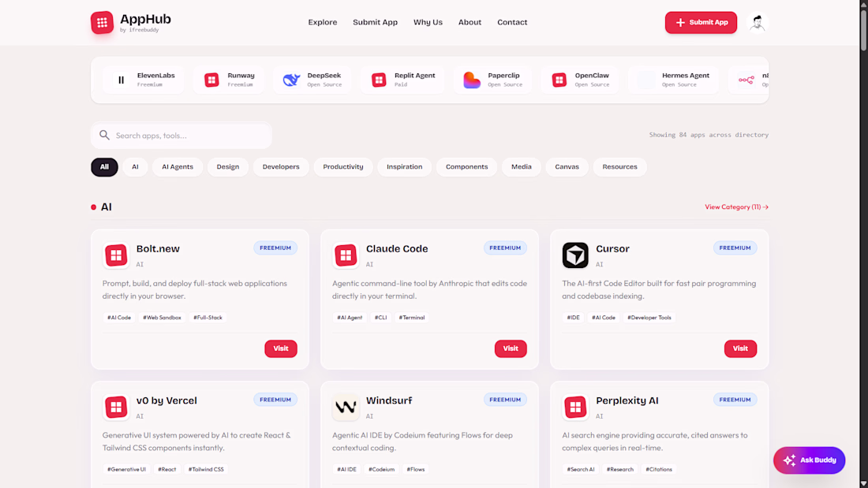This screenshot has height=488, width=868.
Task: Click the Perplexity AI title
Action: tap(627, 400)
